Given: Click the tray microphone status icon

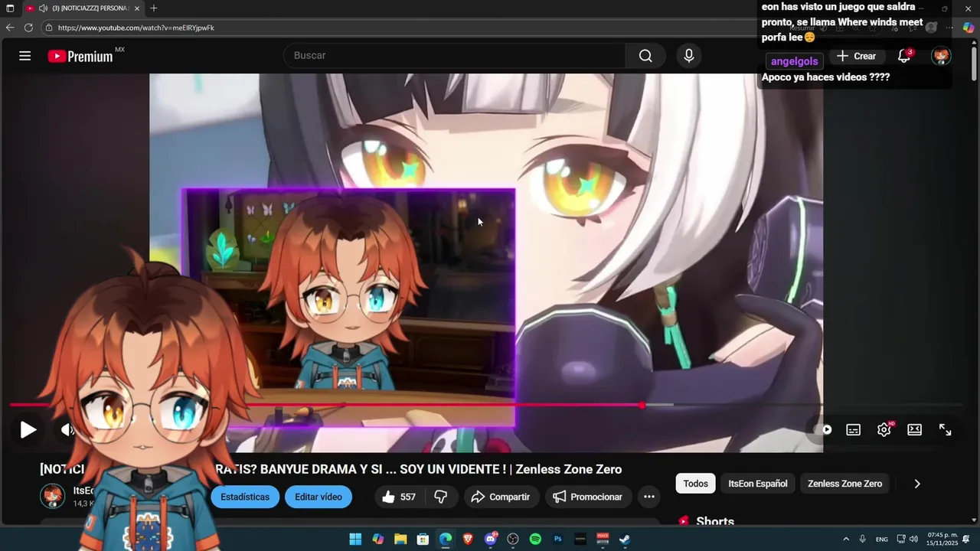Looking at the screenshot, I should coord(863,539).
